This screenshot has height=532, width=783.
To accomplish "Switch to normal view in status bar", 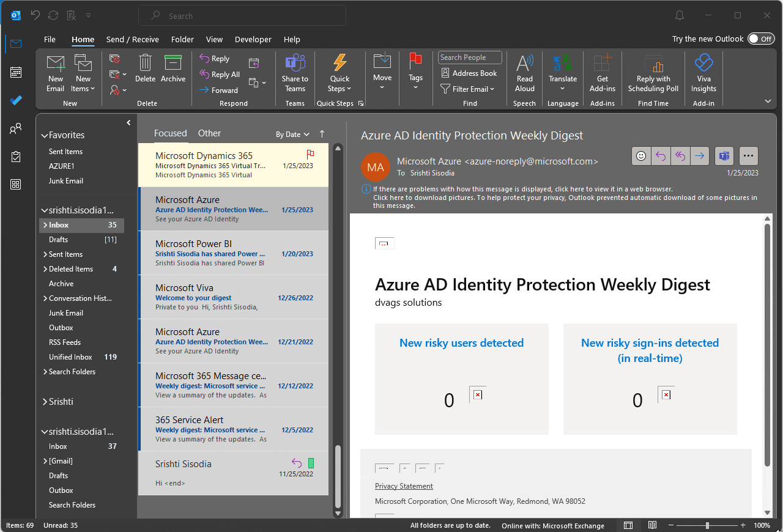I will pyautogui.click(x=628, y=525).
